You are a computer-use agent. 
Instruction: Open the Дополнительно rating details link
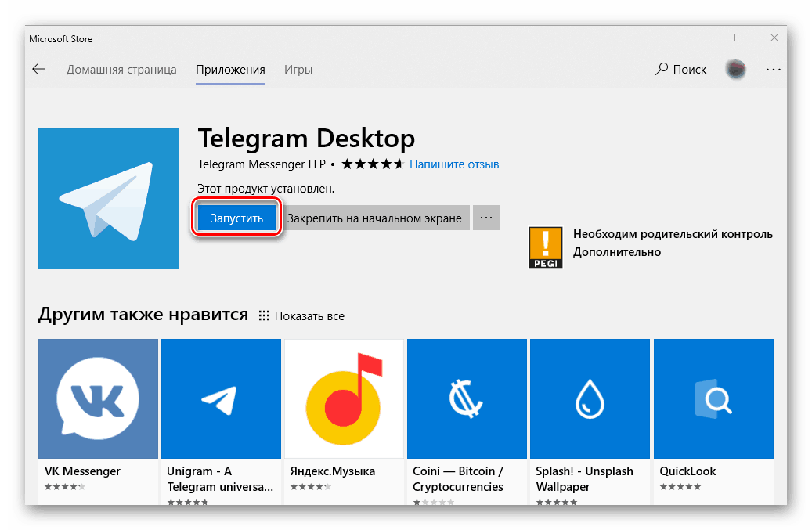pyautogui.click(x=617, y=252)
